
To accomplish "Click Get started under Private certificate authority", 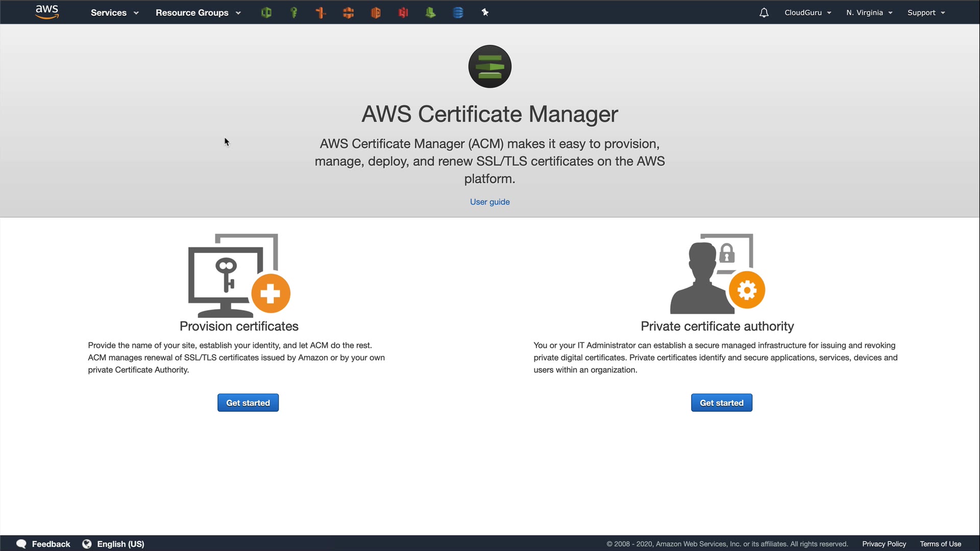I will coord(721,403).
